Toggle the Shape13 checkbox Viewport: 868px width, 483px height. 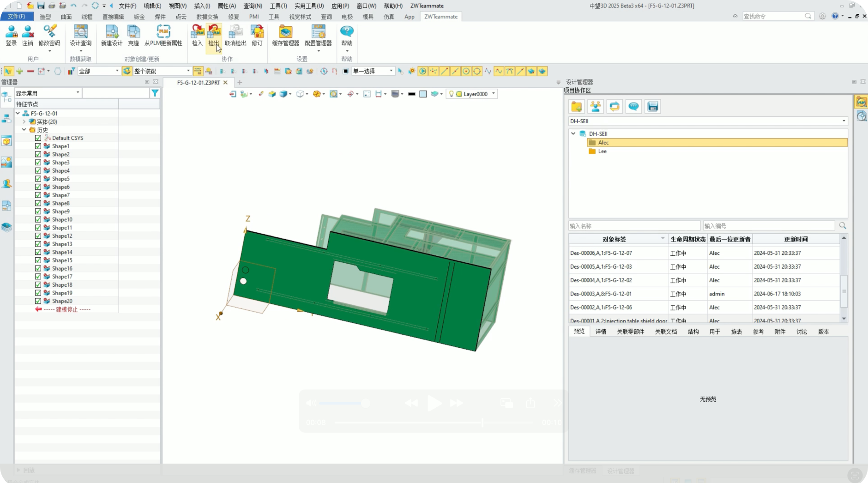[38, 244]
